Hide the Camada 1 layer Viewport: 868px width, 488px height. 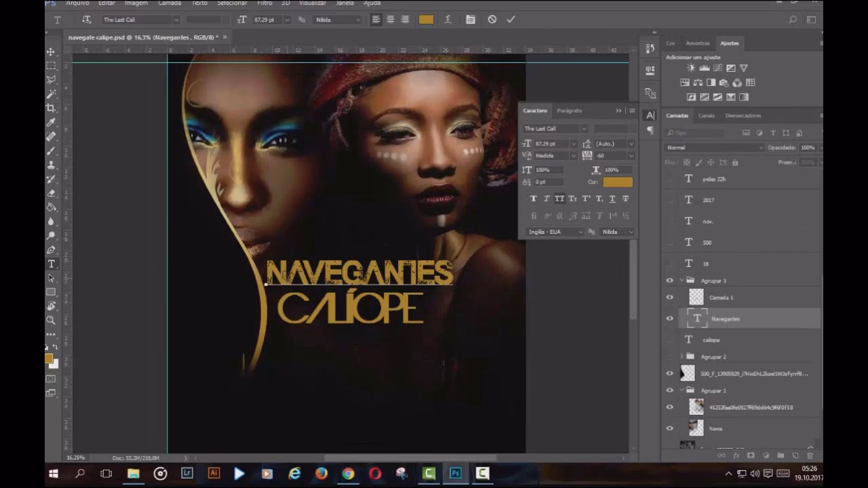670,298
